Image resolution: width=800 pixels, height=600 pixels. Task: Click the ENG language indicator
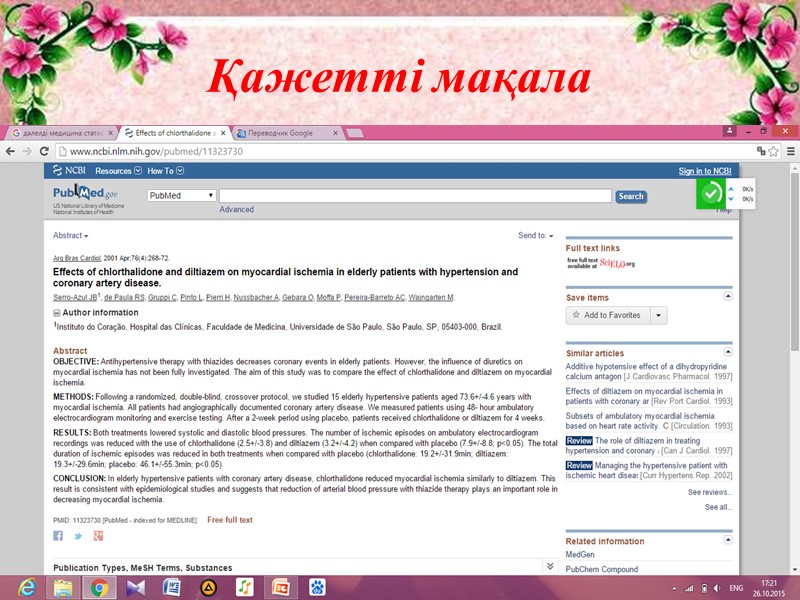[x=736, y=588]
